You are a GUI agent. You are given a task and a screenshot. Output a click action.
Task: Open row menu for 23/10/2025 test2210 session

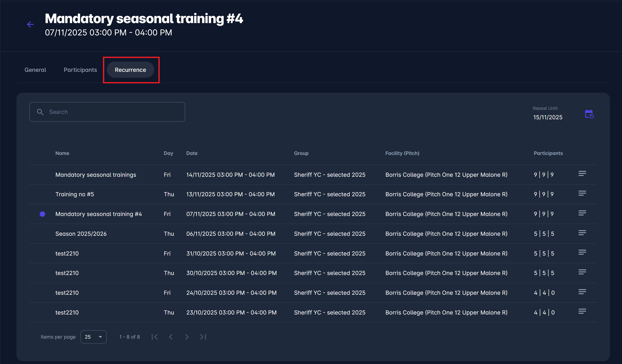pos(582,311)
